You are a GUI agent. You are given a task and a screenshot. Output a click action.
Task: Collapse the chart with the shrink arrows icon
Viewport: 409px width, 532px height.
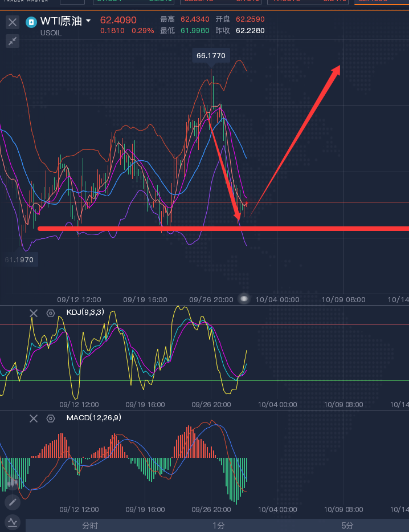point(13,41)
